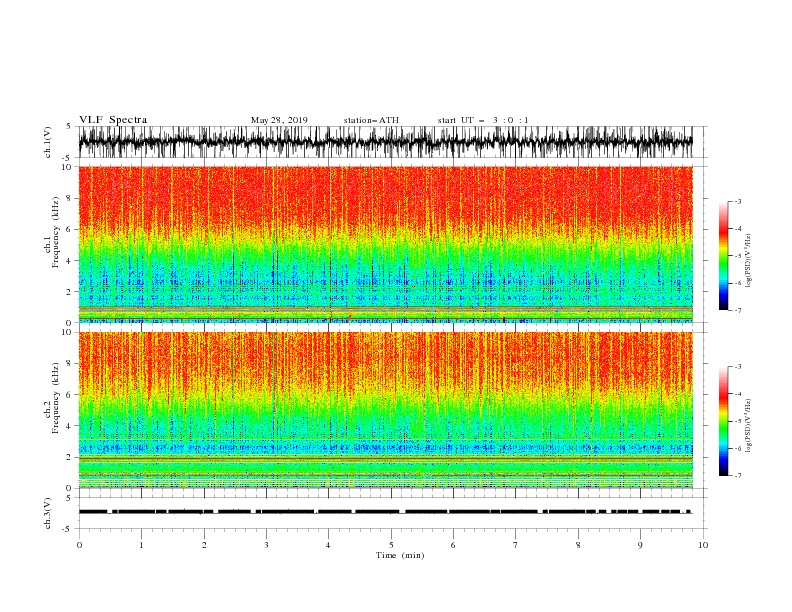The width and height of the screenshot is (792, 612).
Task: Click time axis tick label "7"
Action: (515, 545)
